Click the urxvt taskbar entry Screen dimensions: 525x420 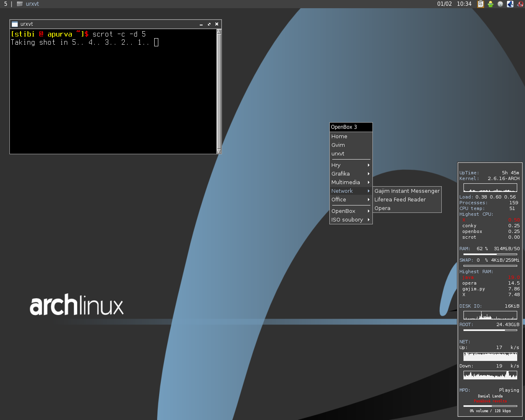click(x=28, y=4)
